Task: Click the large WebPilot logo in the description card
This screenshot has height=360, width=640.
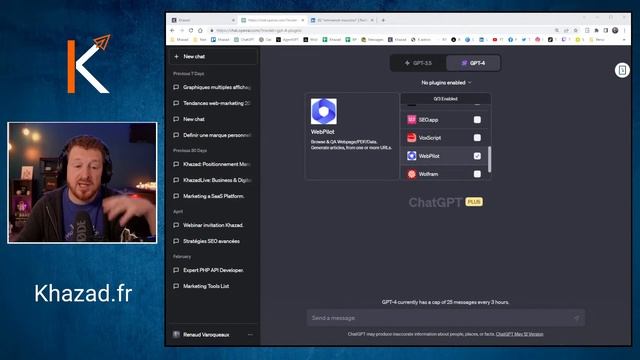Action: coord(324,111)
